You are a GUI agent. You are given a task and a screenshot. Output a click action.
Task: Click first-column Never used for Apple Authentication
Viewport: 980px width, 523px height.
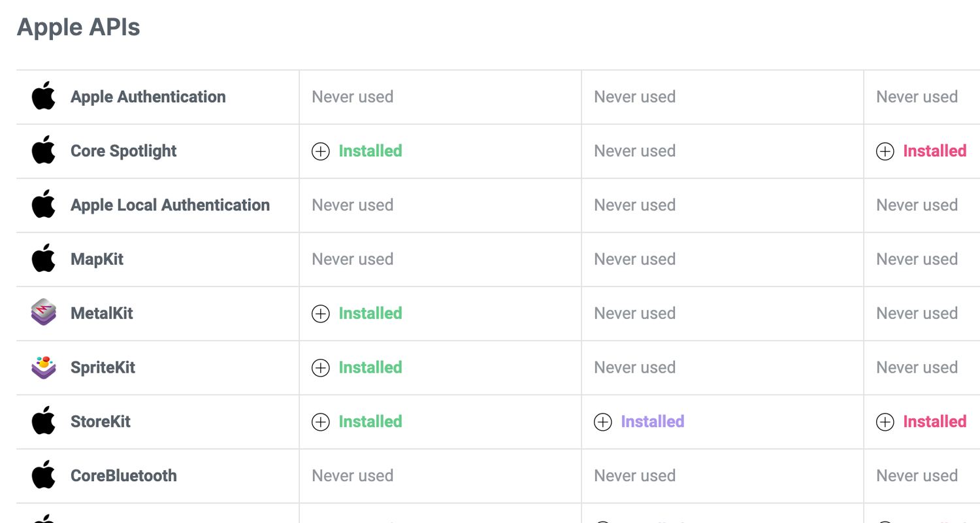[353, 97]
